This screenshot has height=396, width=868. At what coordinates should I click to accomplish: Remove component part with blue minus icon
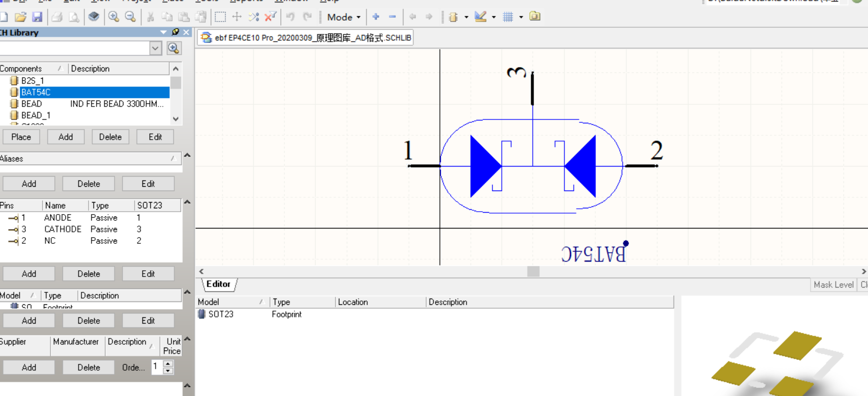tap(392, 17)
